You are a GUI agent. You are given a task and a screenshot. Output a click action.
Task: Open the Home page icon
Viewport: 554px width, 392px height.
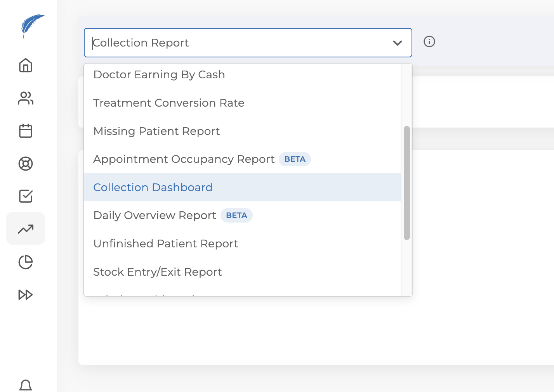[x=26, y=65]
